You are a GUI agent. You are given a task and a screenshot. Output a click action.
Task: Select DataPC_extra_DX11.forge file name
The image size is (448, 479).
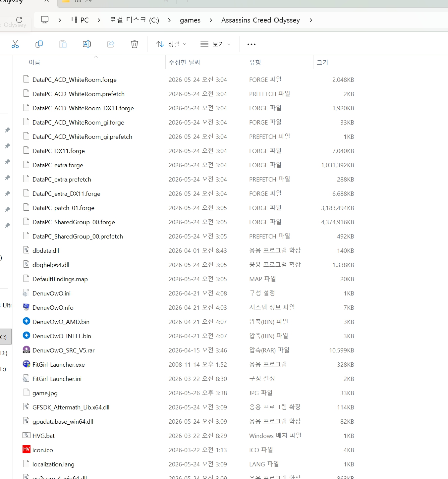coord(66,193)
